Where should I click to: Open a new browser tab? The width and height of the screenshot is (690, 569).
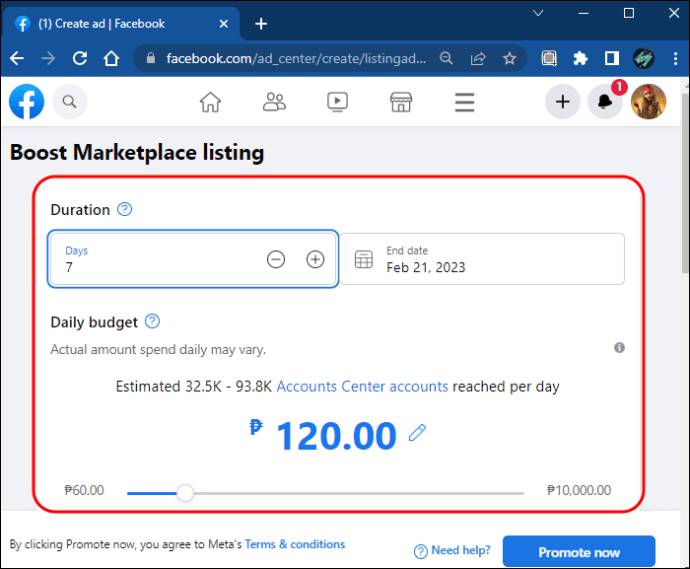[x=261, y=24]
